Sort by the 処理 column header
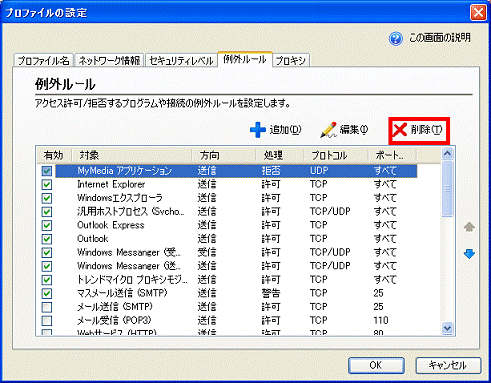 coord(280,155)
